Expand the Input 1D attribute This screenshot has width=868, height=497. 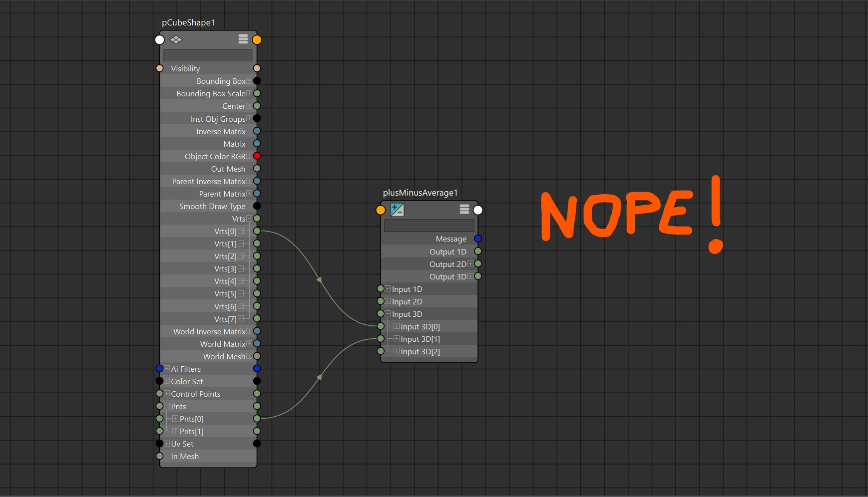click(x=388, y=289)
